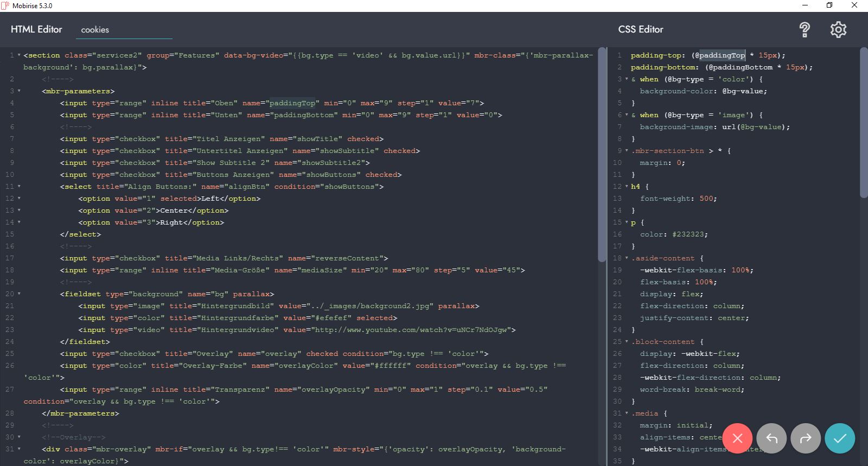Click the redo arrow button
Screen dimensions: 868x466
(806, 438)
